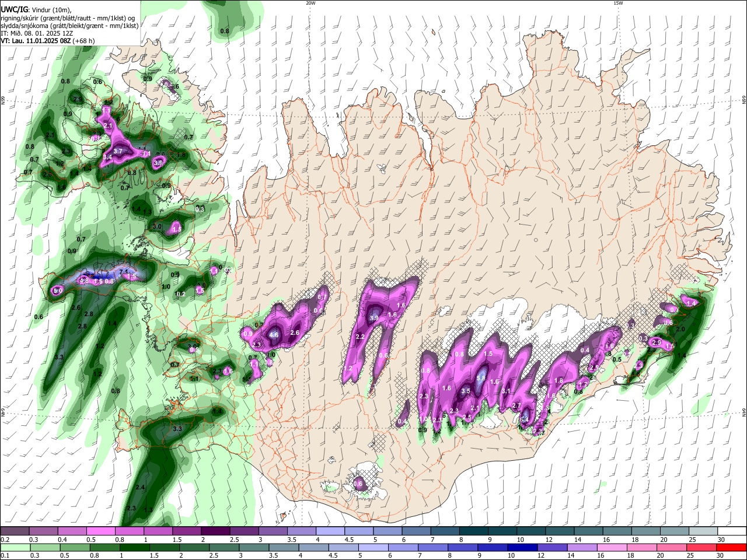747x560 pixels.
Task: Click the bright red 30 swatch in the rain legend
Action: tap(731, 548)
